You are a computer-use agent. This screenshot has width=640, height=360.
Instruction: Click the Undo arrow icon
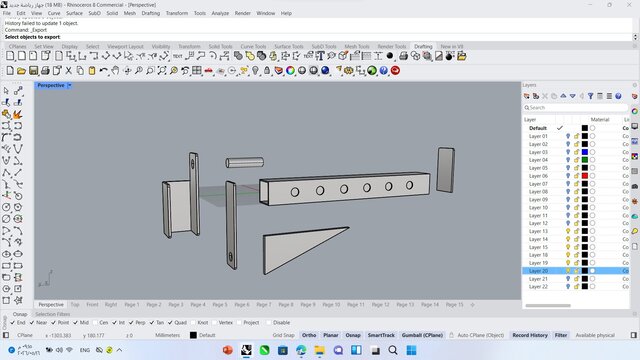[103, 71]
